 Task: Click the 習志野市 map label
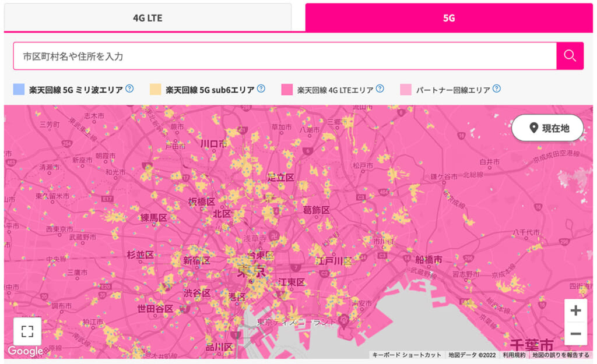[466, 274]
